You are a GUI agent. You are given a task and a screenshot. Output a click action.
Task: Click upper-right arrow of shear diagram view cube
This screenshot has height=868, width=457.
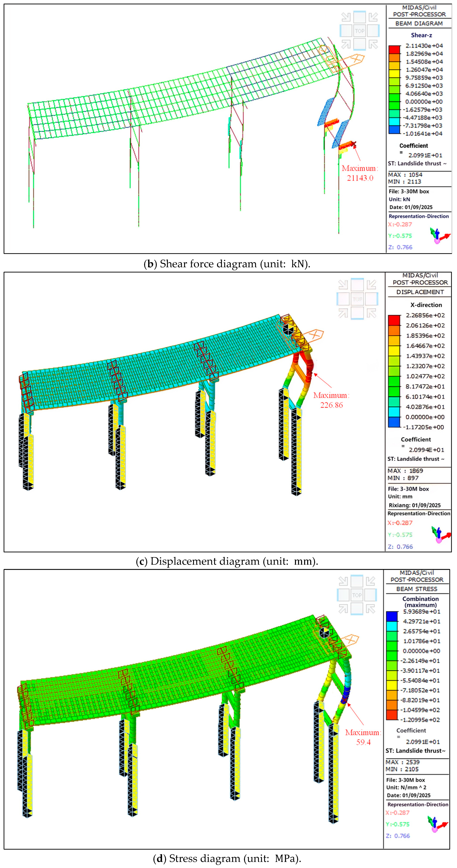click(x=373, y=17)
